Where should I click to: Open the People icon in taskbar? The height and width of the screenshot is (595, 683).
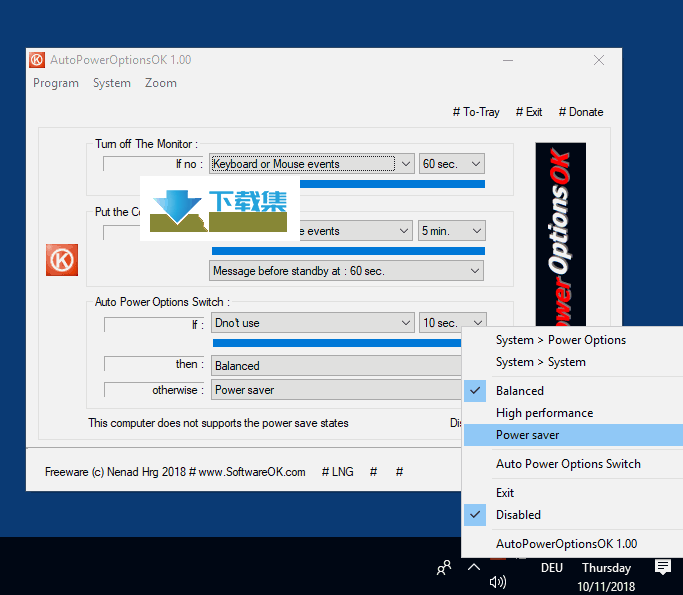tap(444, 568)
